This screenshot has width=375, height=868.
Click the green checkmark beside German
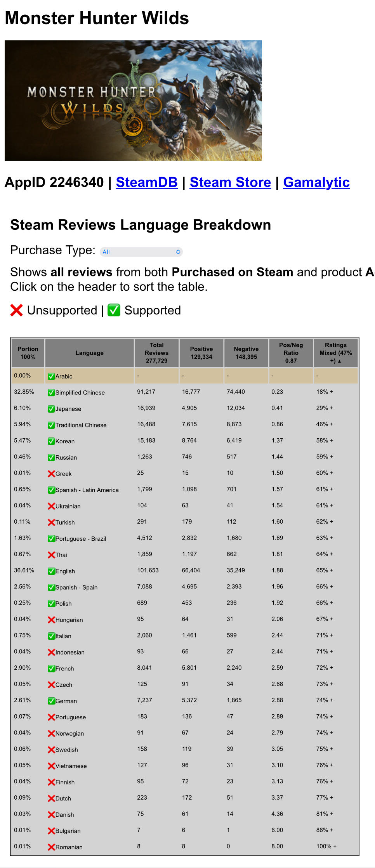51,701
